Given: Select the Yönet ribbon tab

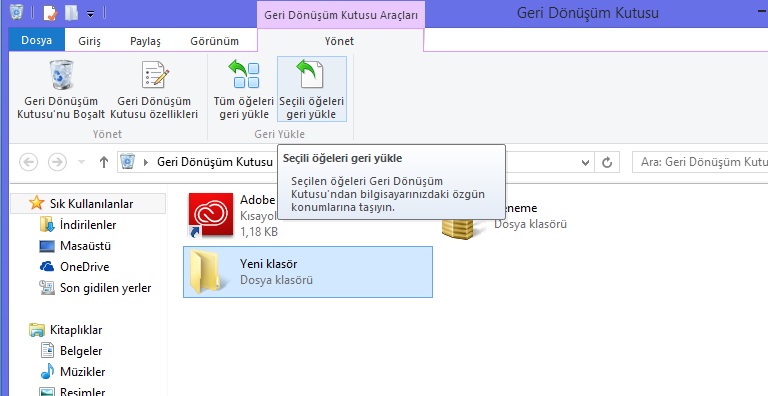Looking at the screenshot, I should click(339, 41).
